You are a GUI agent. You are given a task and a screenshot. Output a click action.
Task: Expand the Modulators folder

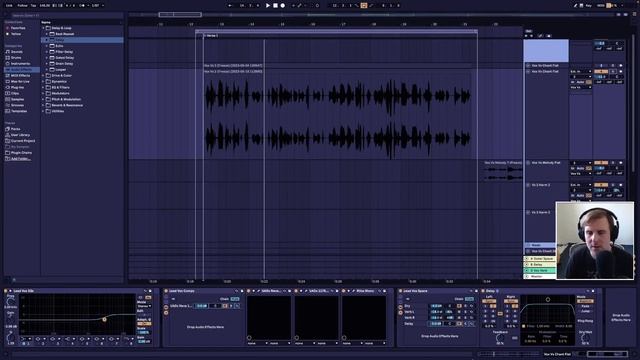click(43, 93)
